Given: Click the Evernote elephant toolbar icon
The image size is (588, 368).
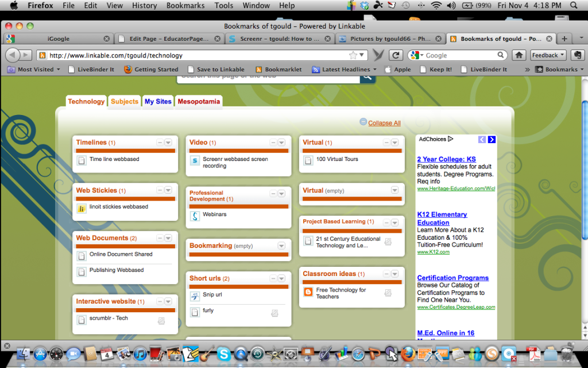Looking at the screenshot, I should 578,55.
